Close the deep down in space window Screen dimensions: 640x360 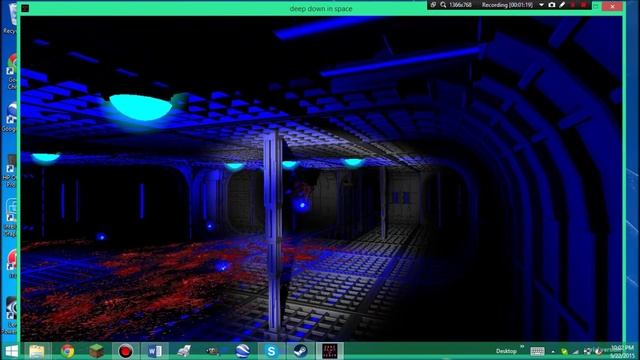612,6
